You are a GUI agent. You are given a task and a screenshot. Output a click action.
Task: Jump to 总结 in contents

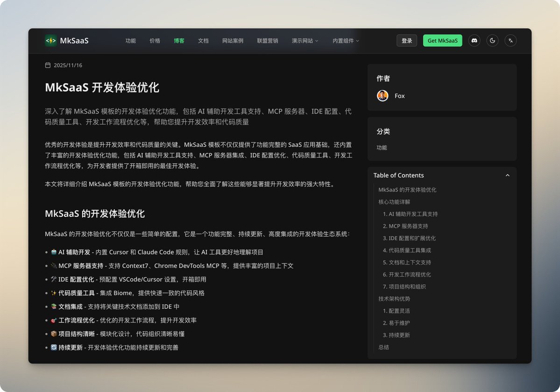pos(383,347)
